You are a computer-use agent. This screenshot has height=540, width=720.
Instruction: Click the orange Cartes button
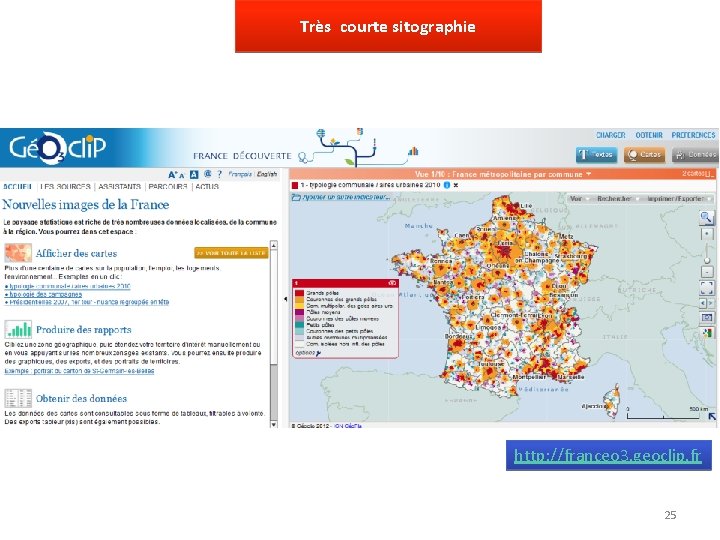pos(645,155)
